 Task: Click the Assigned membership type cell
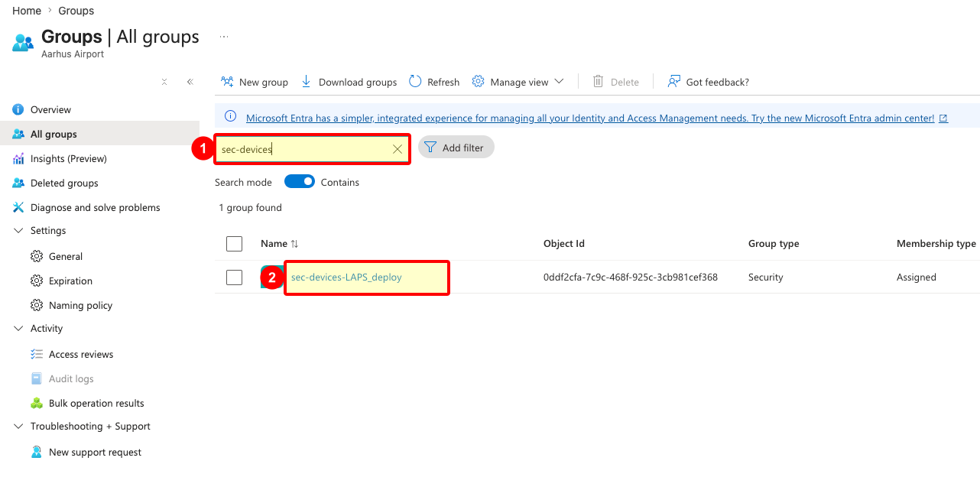pos(917,277)
